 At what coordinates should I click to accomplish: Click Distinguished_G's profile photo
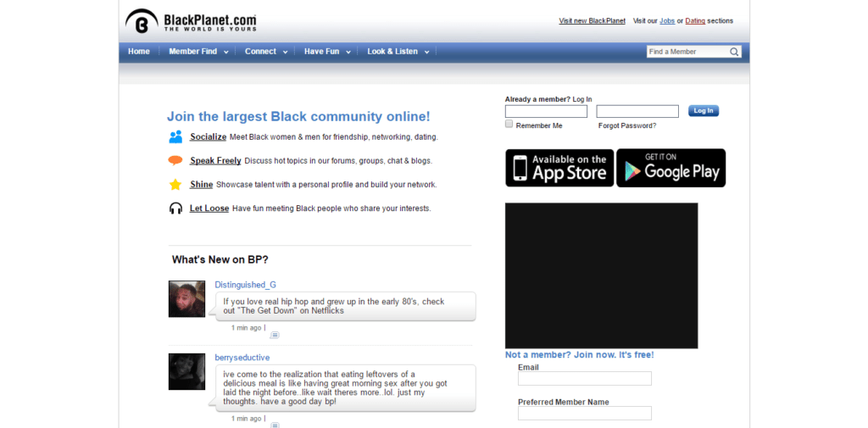[186, 299]
